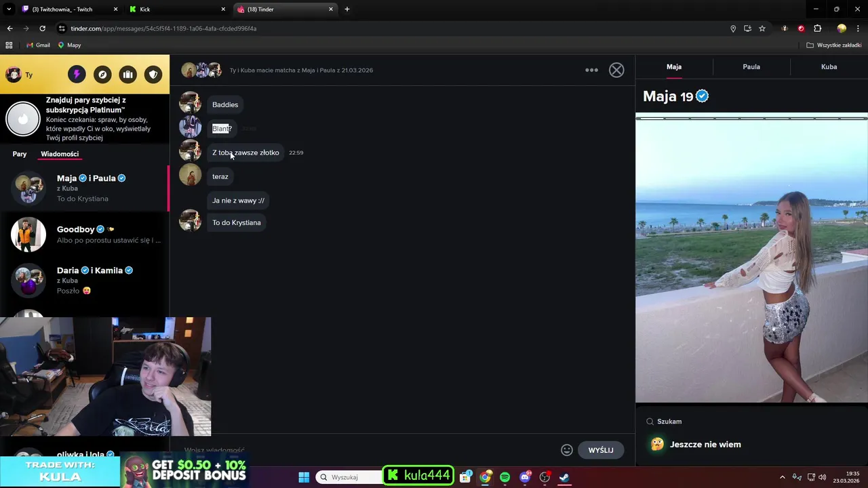Open the Goodboy conversation
The height and width of the screenshot is (488, 868).
coord(85,235)
